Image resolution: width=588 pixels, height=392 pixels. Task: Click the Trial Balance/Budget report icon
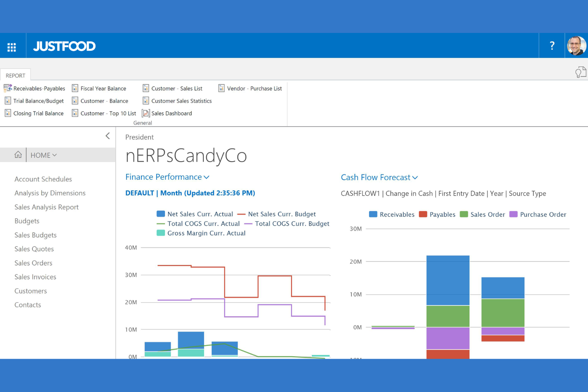click(8, 101)
